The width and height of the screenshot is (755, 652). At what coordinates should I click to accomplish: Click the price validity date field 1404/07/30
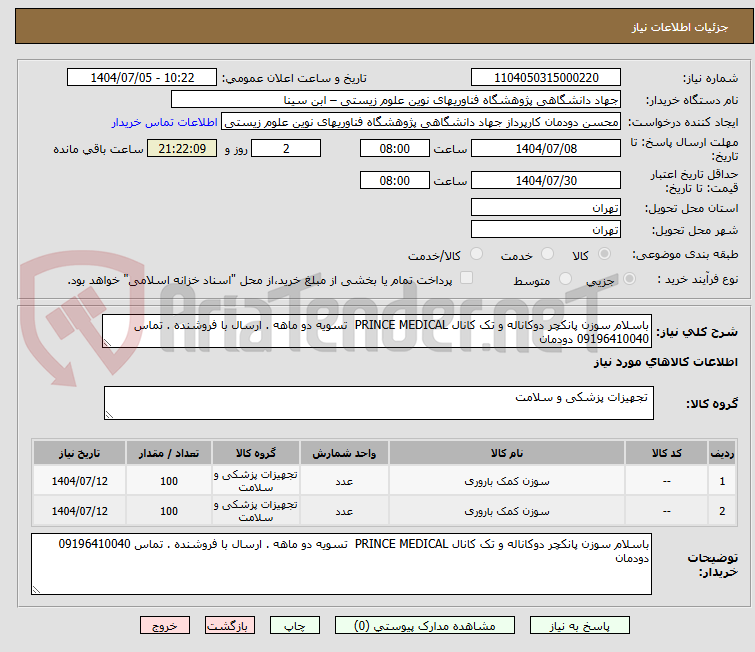click(x=546, y=181)
